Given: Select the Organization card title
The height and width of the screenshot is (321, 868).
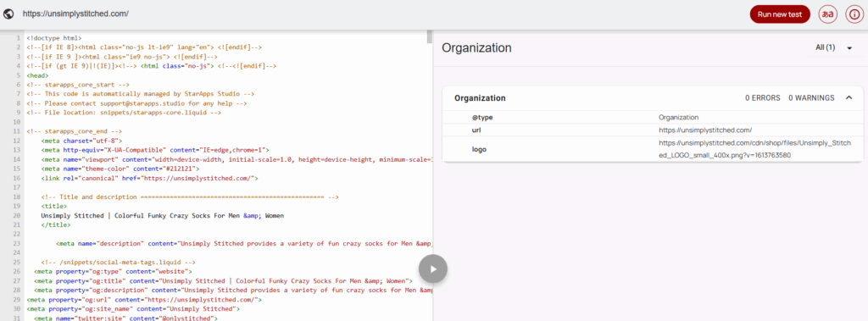Looking at the screenshot, I should (x=480, y=98).
